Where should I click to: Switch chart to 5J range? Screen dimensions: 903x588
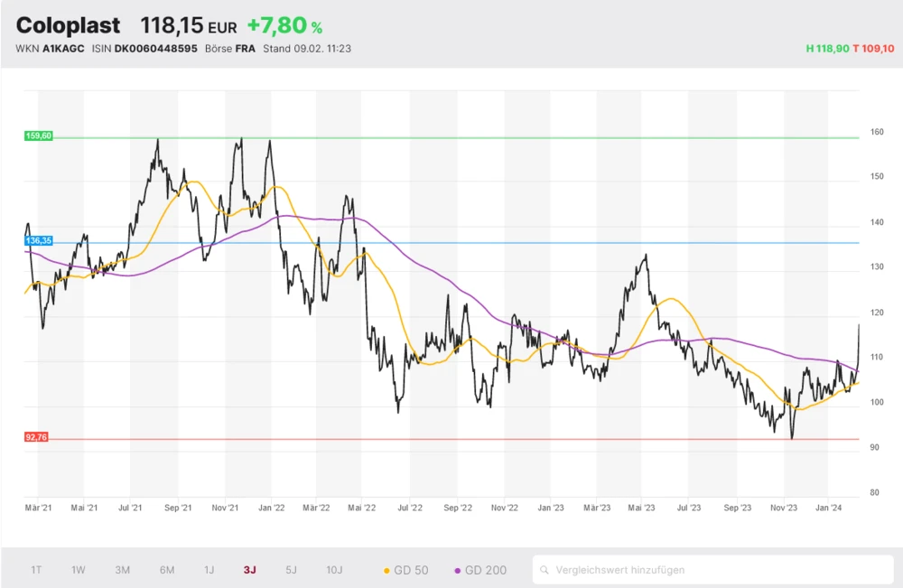pyautogui.click(x=291, y=570)
